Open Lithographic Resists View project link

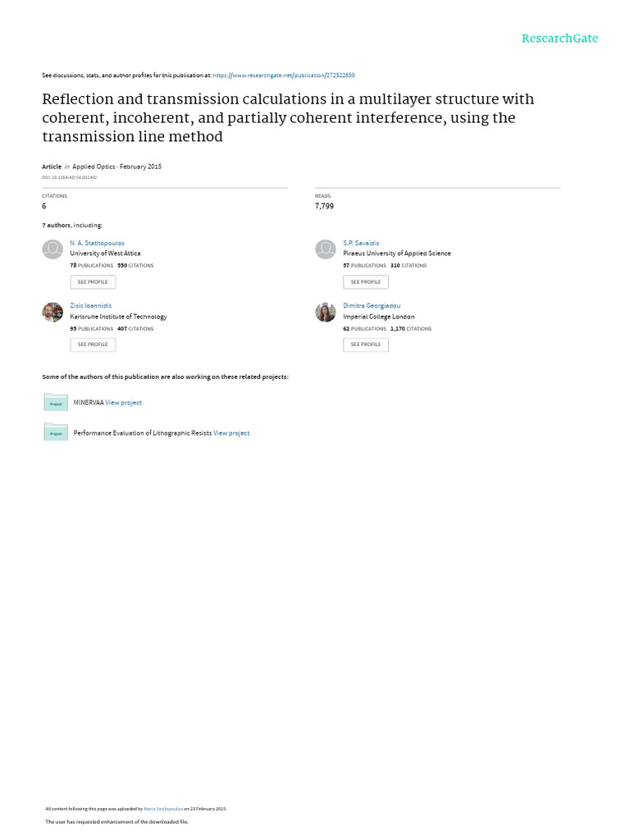[231, 433]
